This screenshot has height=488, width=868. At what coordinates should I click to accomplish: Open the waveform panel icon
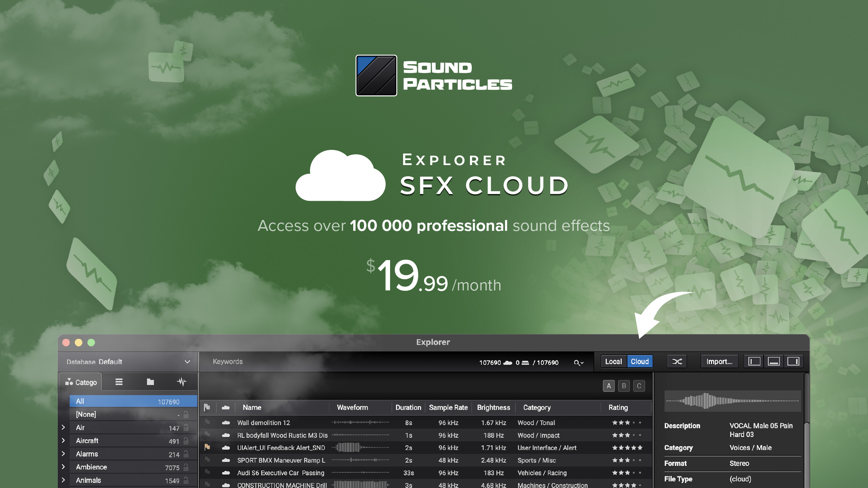pos(182,381)
